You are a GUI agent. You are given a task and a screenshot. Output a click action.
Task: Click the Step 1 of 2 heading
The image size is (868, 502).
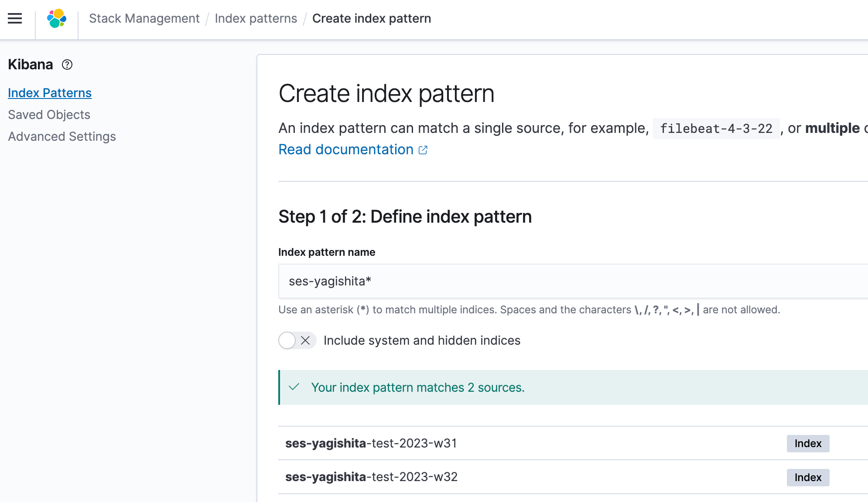(405, 217)
